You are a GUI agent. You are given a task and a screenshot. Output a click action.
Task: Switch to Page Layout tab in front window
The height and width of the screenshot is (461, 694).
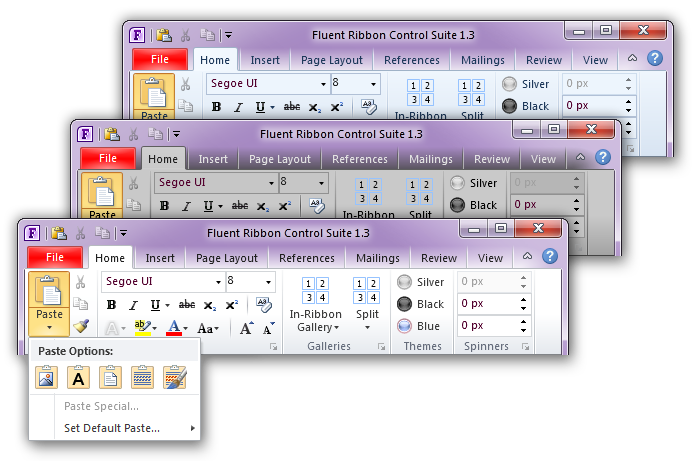coord(227,258)
